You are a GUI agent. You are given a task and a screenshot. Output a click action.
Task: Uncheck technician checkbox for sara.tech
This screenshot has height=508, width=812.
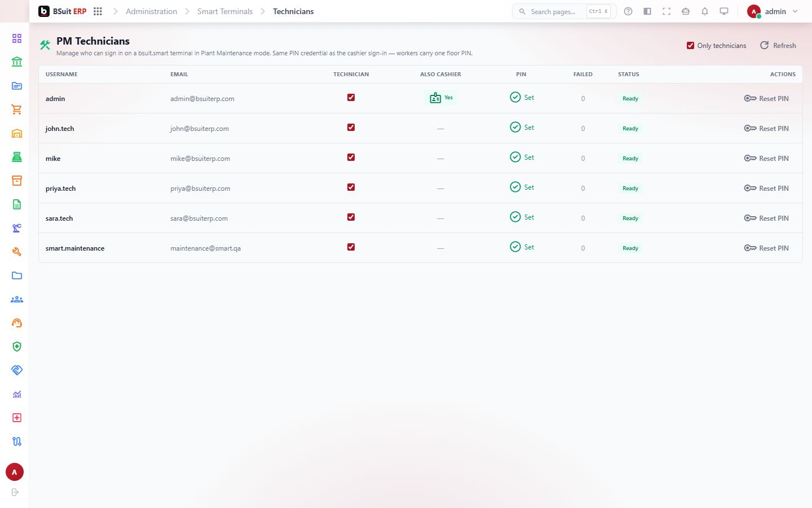tap(351, 217)
